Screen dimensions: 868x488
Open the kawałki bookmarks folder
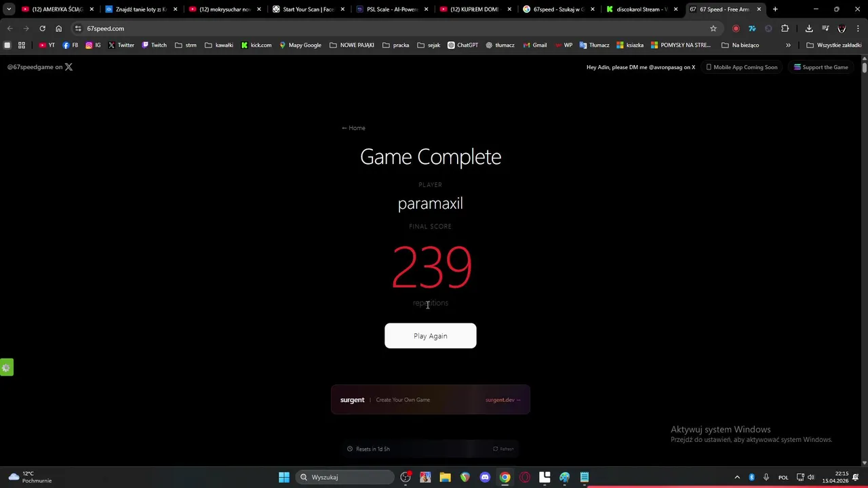218,45
